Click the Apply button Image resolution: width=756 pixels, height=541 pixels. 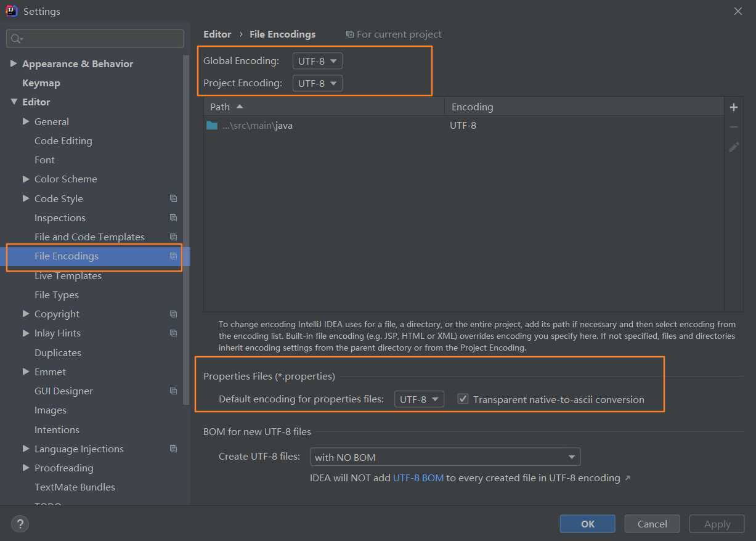point(717,524)
